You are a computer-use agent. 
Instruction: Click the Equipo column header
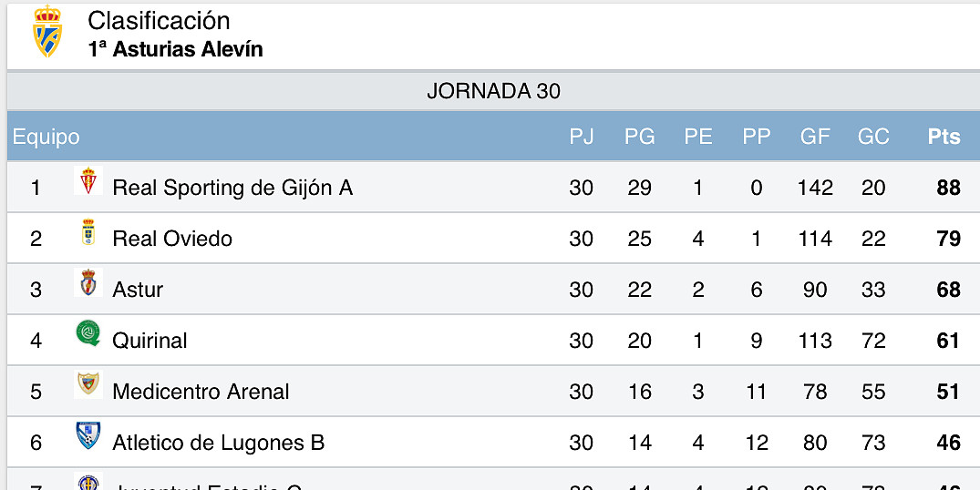(46, 138)
